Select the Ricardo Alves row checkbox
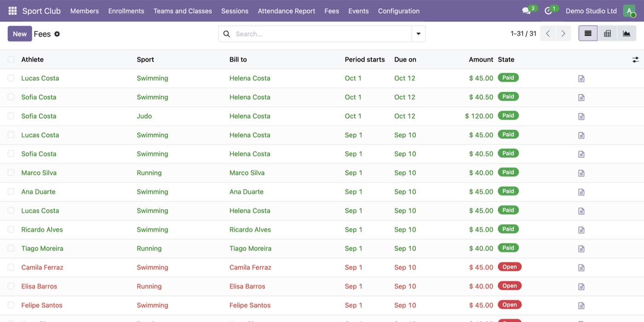The height and width of the screenshot is (322, 644). pos(11,229)
